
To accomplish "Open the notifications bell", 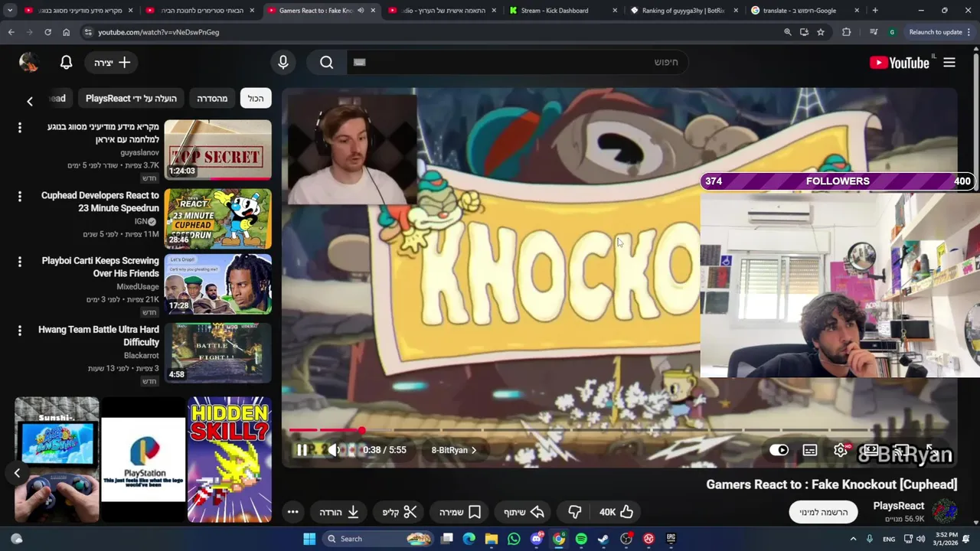I will tap(66, 63).
